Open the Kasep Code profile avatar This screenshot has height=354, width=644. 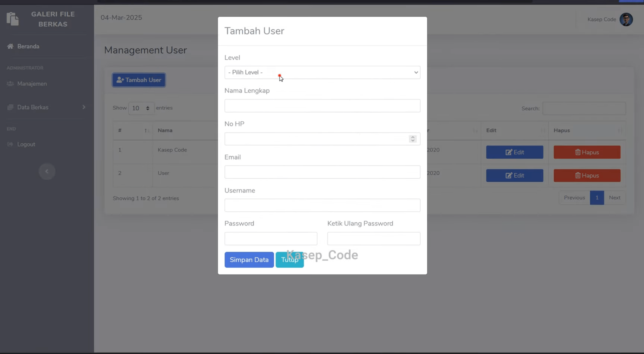626,19
